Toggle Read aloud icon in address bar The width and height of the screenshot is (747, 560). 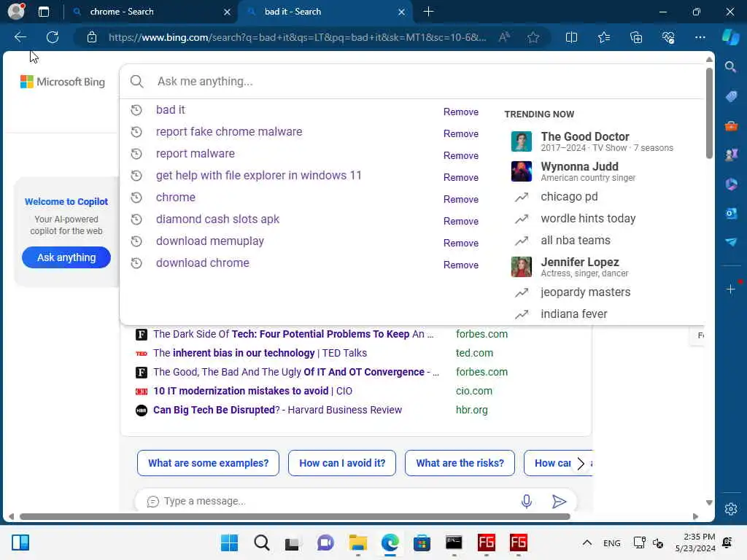click(x=504, y=37)
